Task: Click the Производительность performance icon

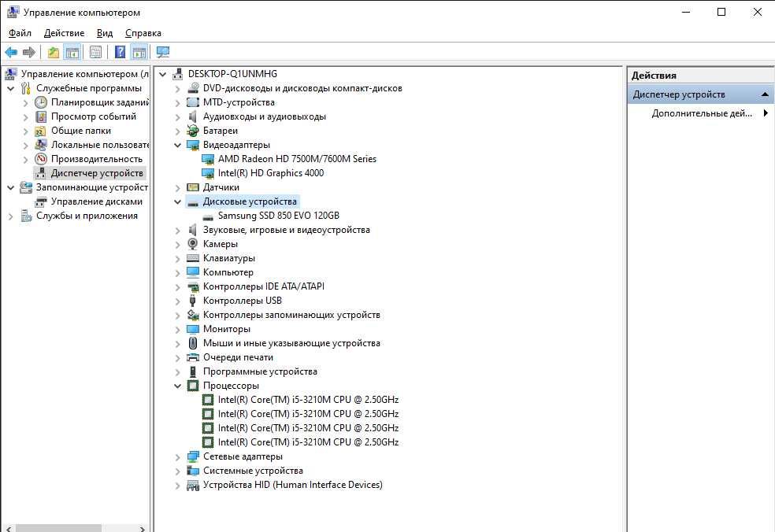Action: (41, 159)
